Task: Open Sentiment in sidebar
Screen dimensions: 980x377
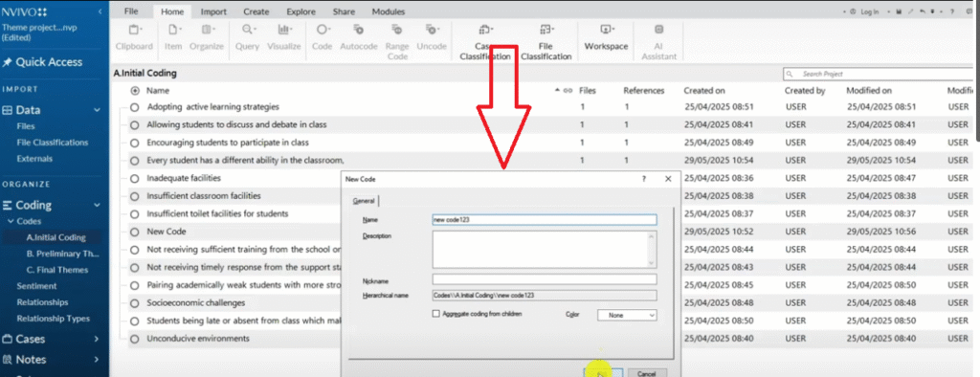Action: pos(37,286)
